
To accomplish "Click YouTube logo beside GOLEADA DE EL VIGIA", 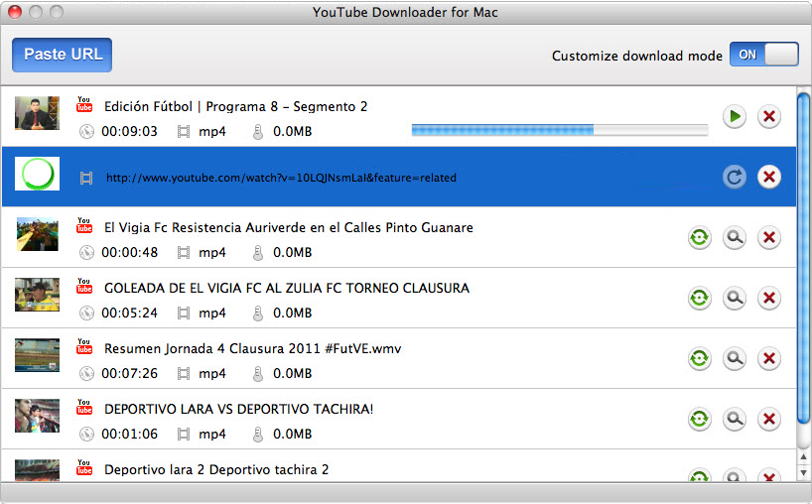I will click(84, 286).
